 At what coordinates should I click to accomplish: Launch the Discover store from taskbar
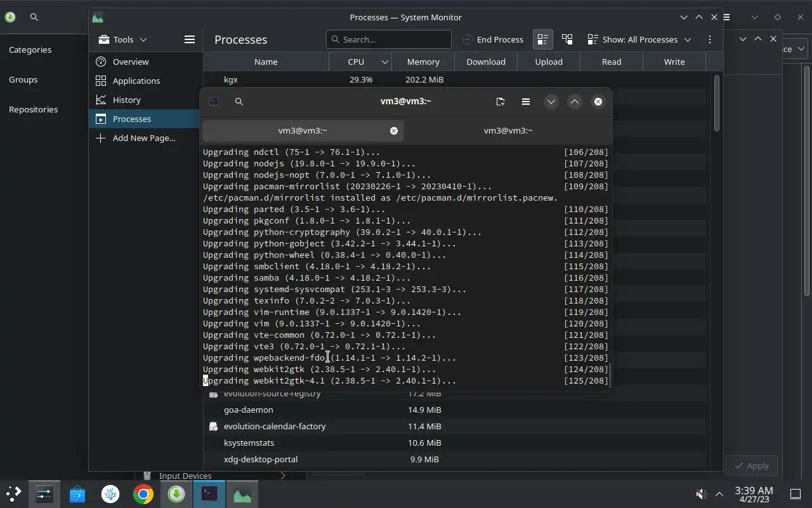pyautogui.click(x=77, y=493)
